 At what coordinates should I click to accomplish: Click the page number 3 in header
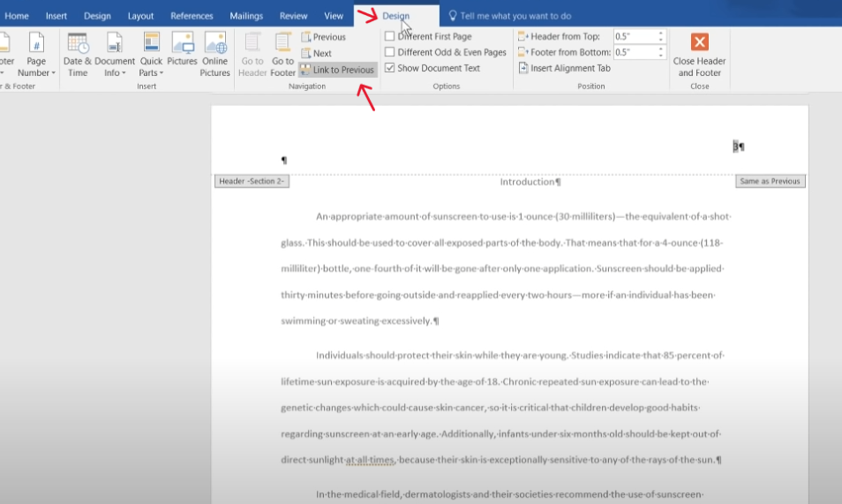pyautogui.click(x=736, y=147)
